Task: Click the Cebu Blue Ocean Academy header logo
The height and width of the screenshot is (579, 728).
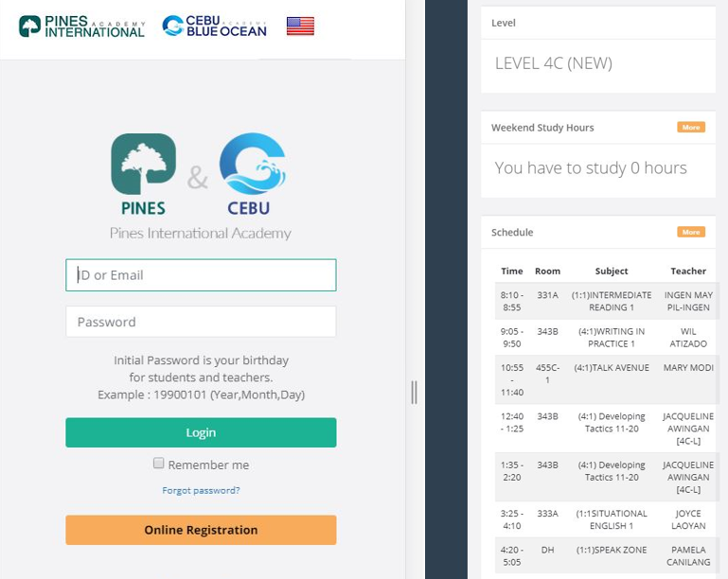Action: pyautogui.click(x=215, y=26)
